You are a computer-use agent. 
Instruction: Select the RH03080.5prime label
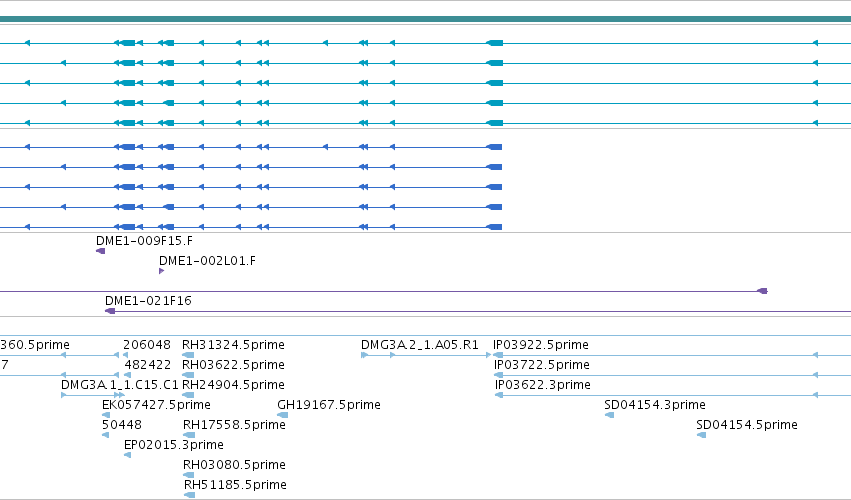click(234, 465)
